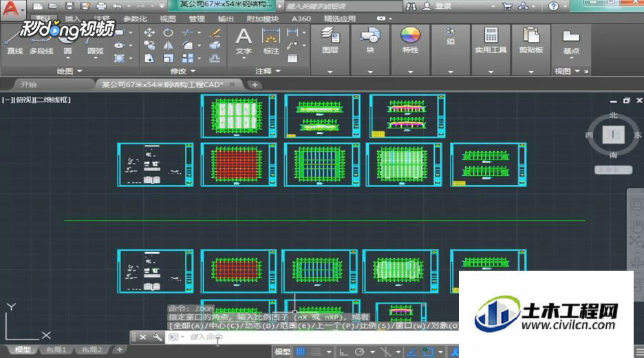Select the Fillet tool icon
Image resolution: width=644 pixels, height=358 pixels.
click(x=187, y=45)
